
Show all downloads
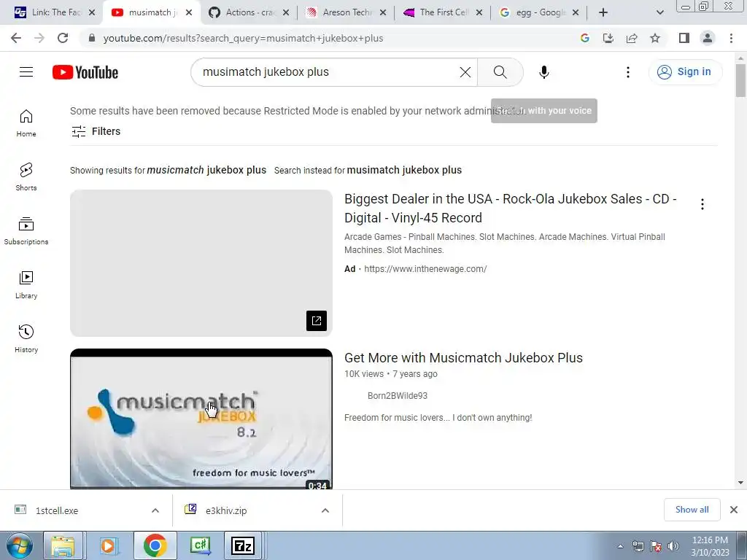click(692, 510)
